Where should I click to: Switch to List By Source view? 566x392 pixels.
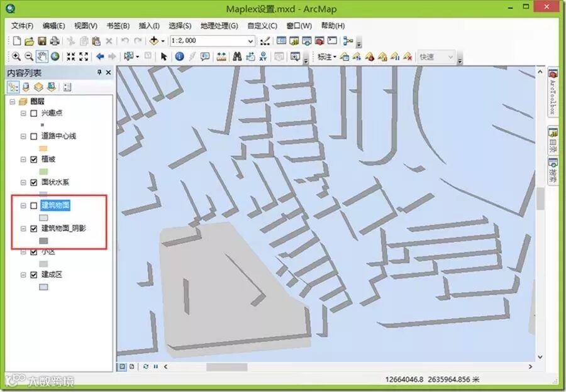click(x=26, y=87)
